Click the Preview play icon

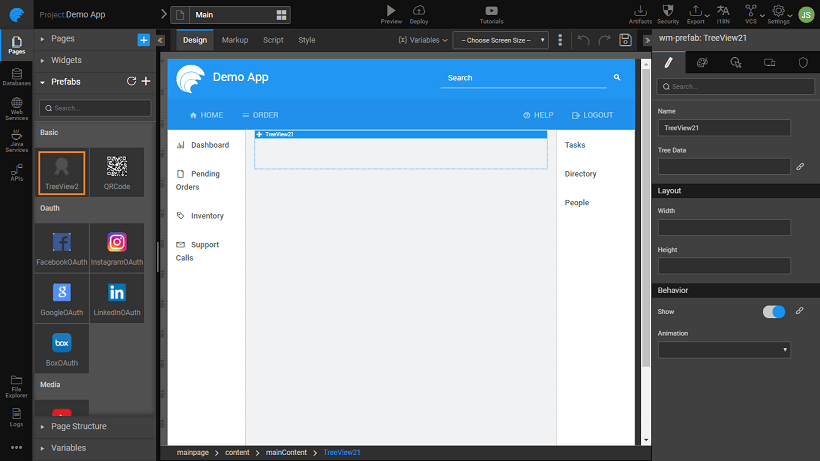click(x=391, y=10)
